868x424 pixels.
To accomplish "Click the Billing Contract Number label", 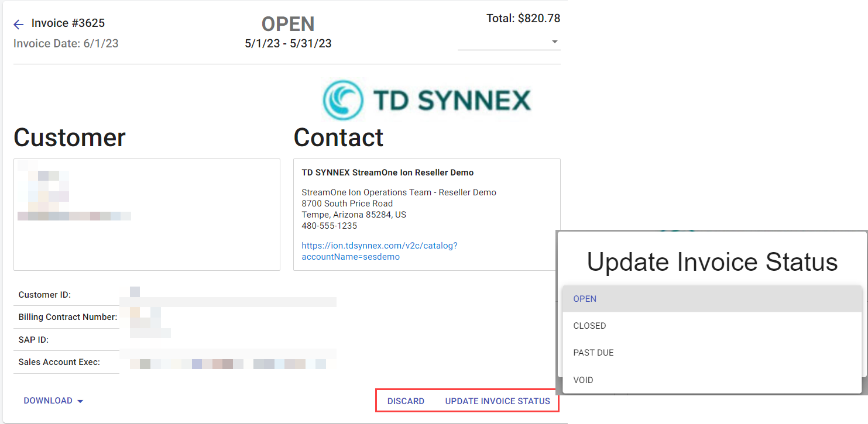I will pyautogui.click(x=68, y=317).
